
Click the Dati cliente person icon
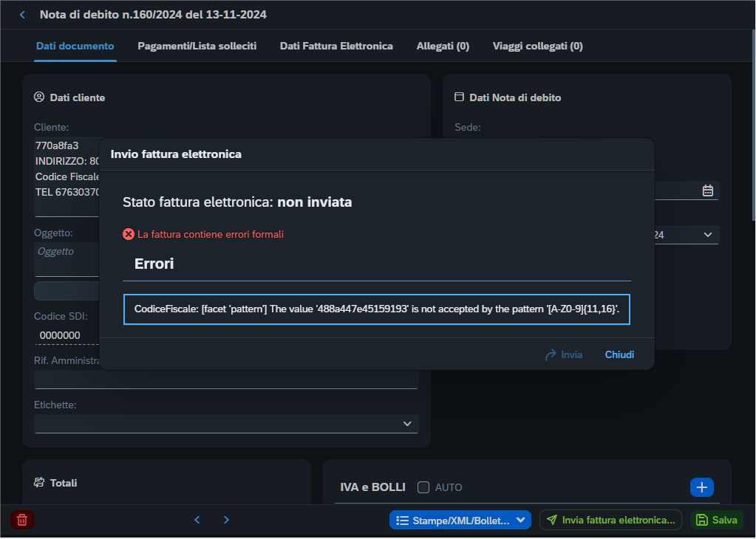pos(39,97)
